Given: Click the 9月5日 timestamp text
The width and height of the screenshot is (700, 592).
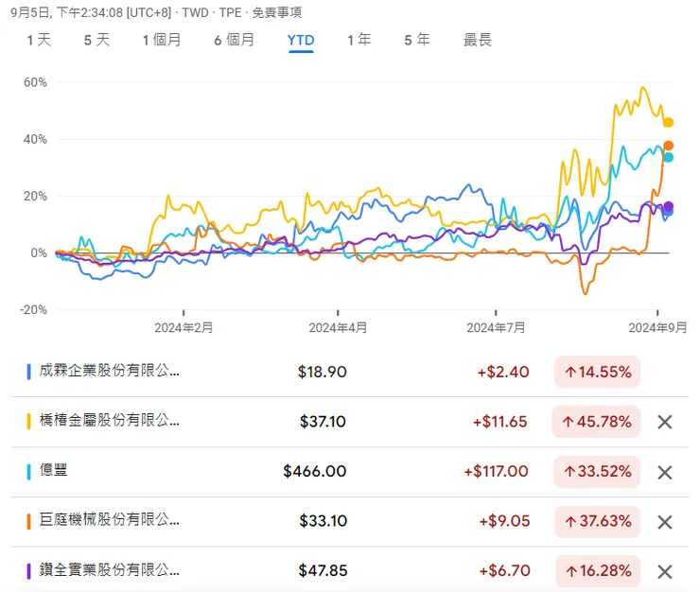Looking at the screenshot, I should (91, 12).
